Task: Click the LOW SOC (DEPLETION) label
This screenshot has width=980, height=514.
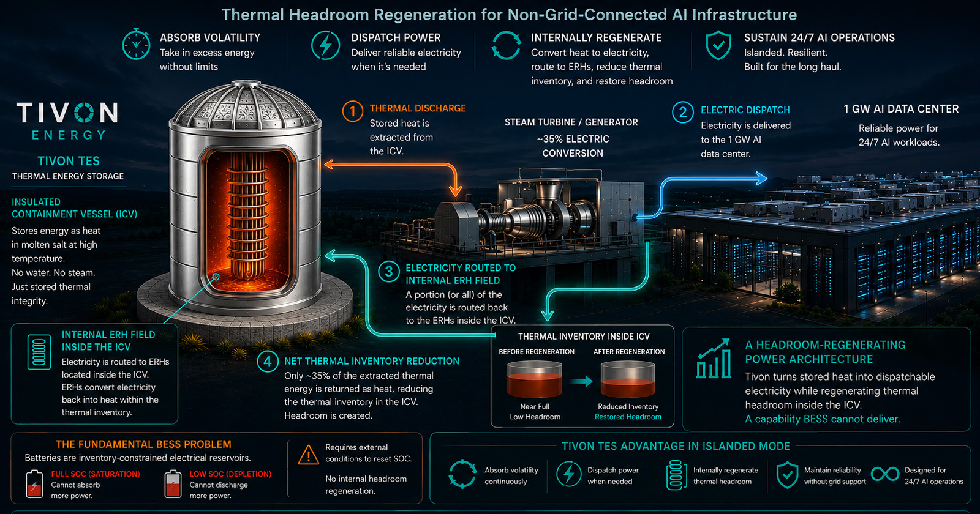Action: [230, 474]
